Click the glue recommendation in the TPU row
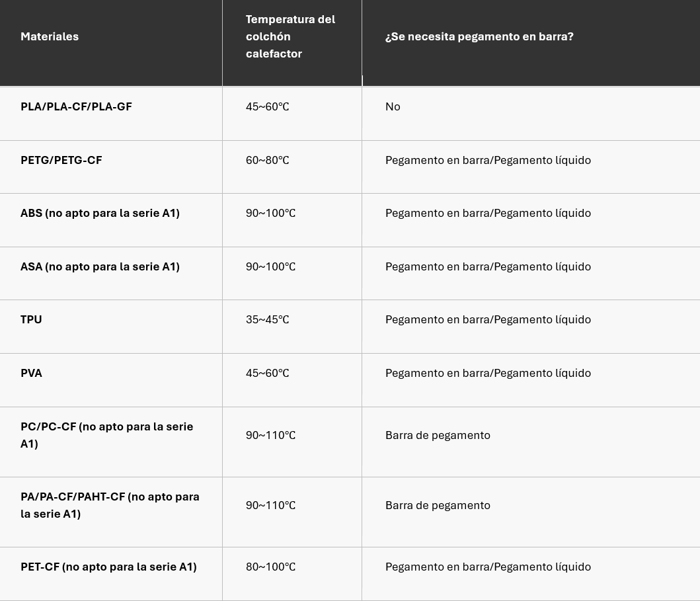The height and width of the screenshot is (601, 700). (488, 319)
